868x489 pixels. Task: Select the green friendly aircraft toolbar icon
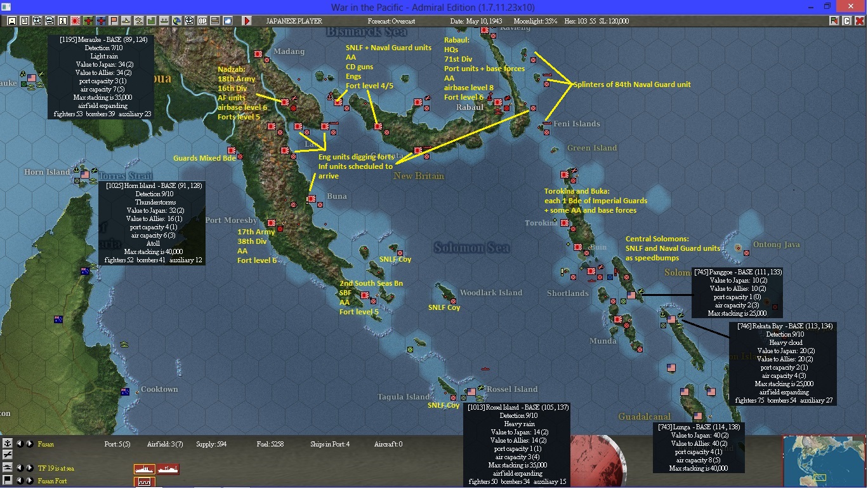(88, 20)
